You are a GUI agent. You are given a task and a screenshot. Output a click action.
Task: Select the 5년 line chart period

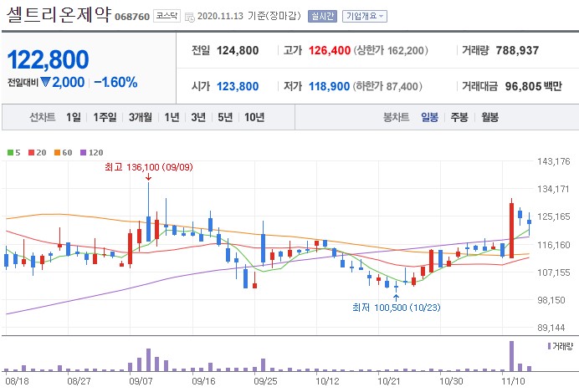tap(225, 117)
